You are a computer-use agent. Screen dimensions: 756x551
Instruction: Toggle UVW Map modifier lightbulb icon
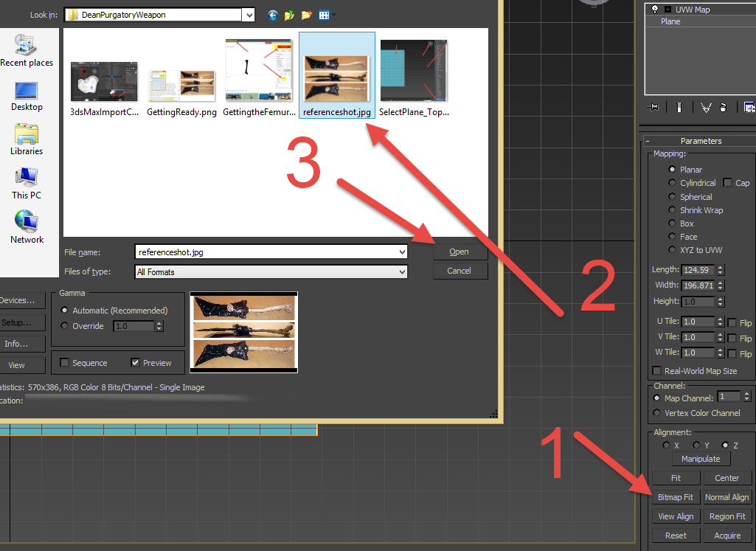tap(655, 9)
